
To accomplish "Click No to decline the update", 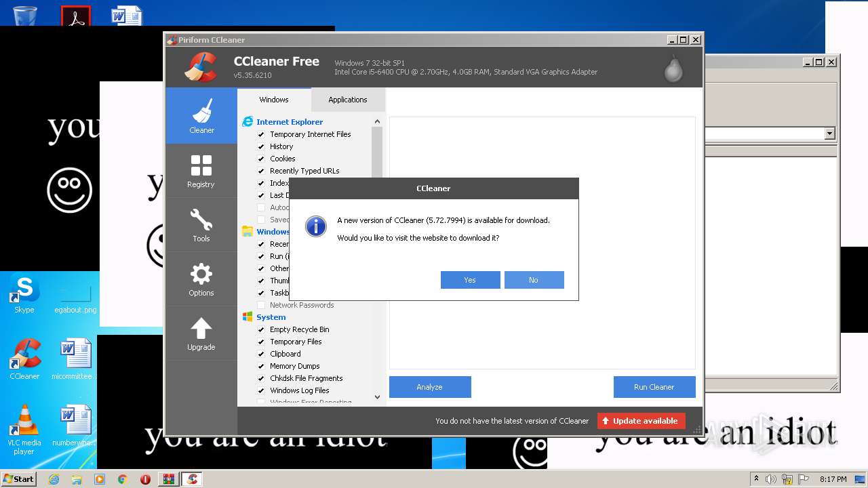I will (534, 280).
